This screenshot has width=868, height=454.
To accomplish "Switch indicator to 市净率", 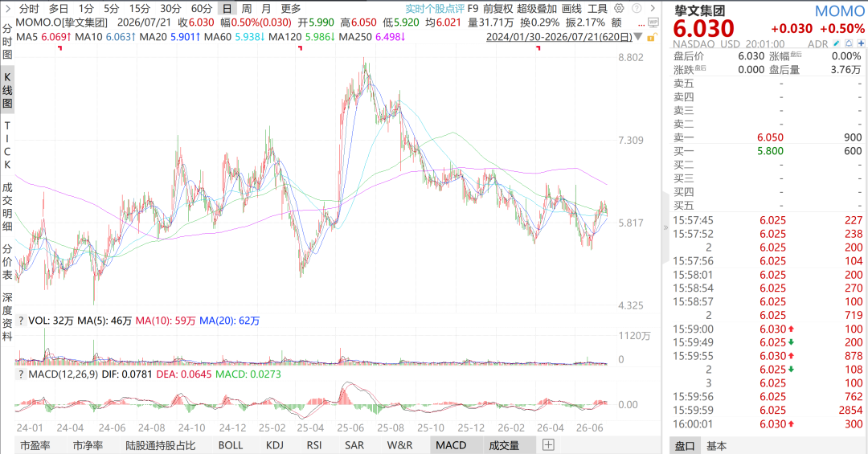I will (88, 445).
